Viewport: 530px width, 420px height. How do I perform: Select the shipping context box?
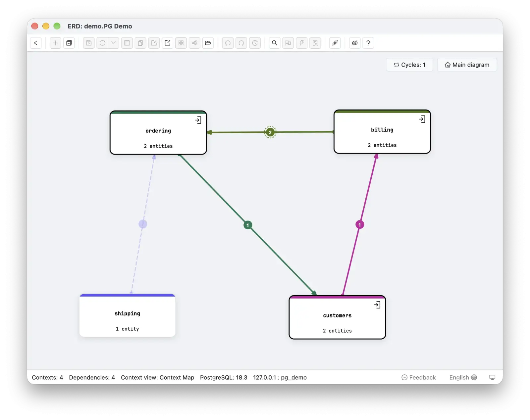tap(128, 315)
